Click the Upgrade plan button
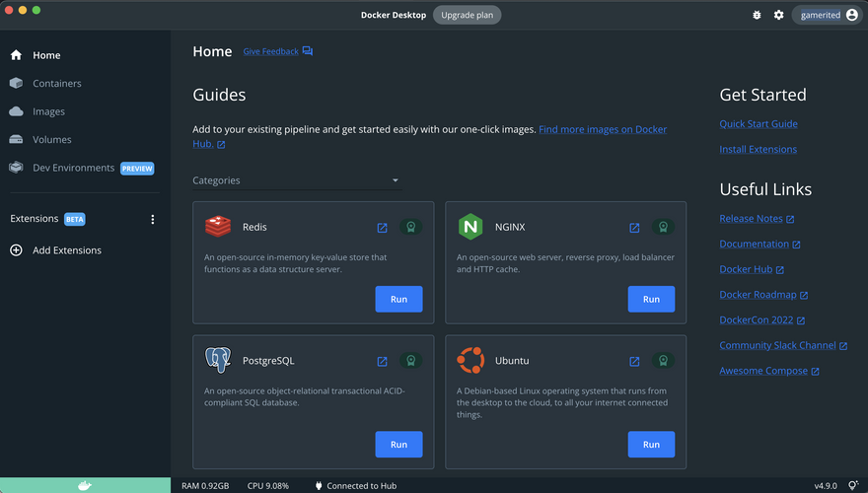Image resolution: width=868 pixels, height=493 pixels. coord(467,15)
